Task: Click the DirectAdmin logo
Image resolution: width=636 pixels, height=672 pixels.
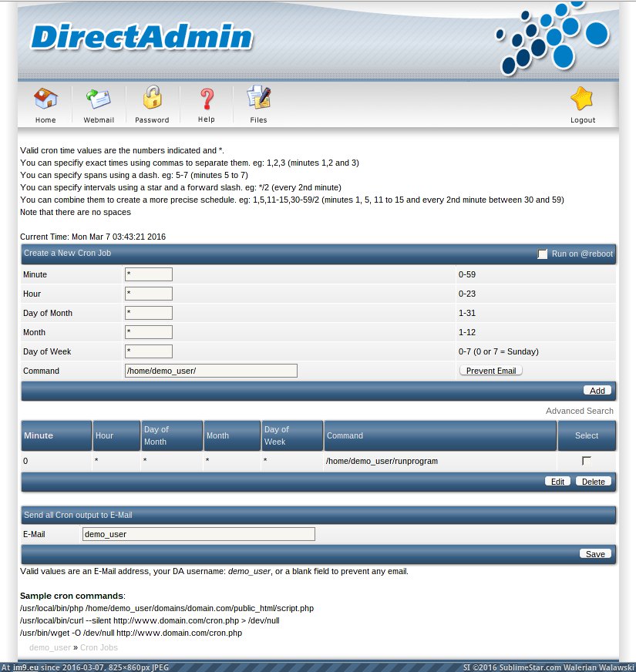Action: [x=142, y=37]
